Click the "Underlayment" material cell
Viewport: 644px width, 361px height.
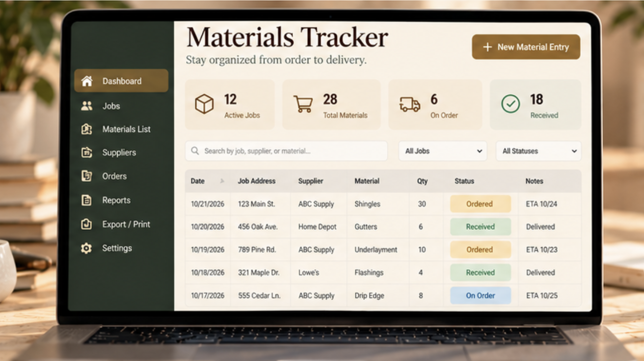(x=376, y=250)
